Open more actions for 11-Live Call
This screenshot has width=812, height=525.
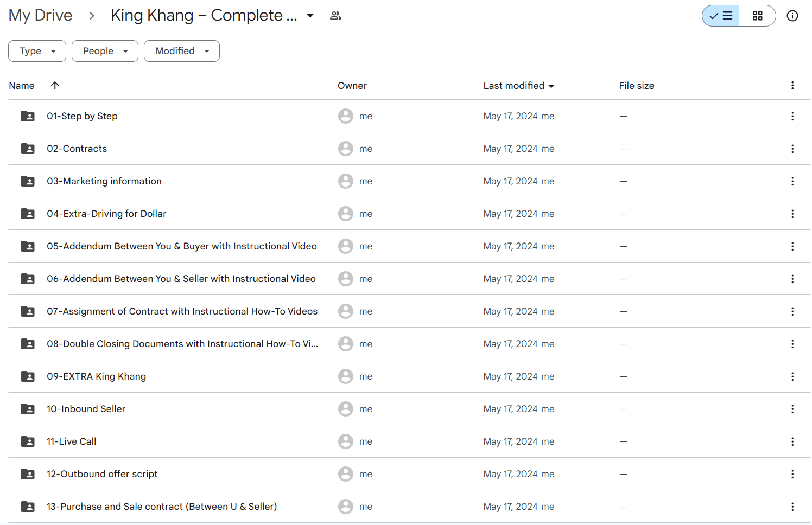click(x=792, y=441)
